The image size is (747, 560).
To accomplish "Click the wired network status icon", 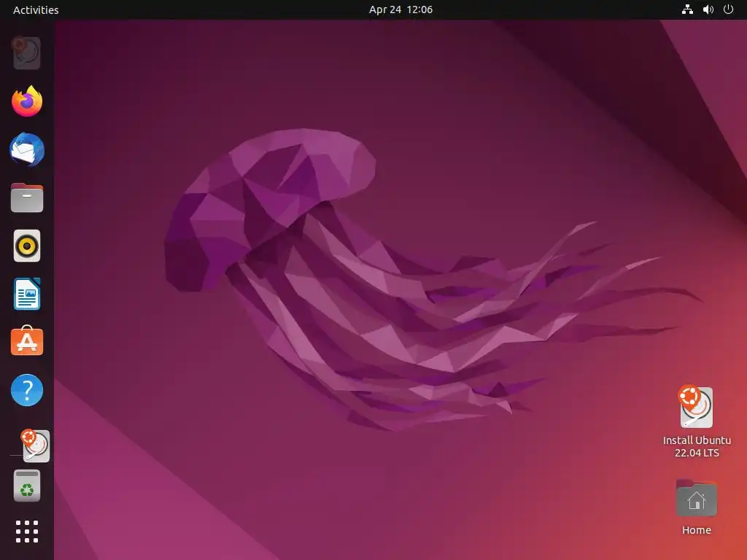I will [687, 9].
